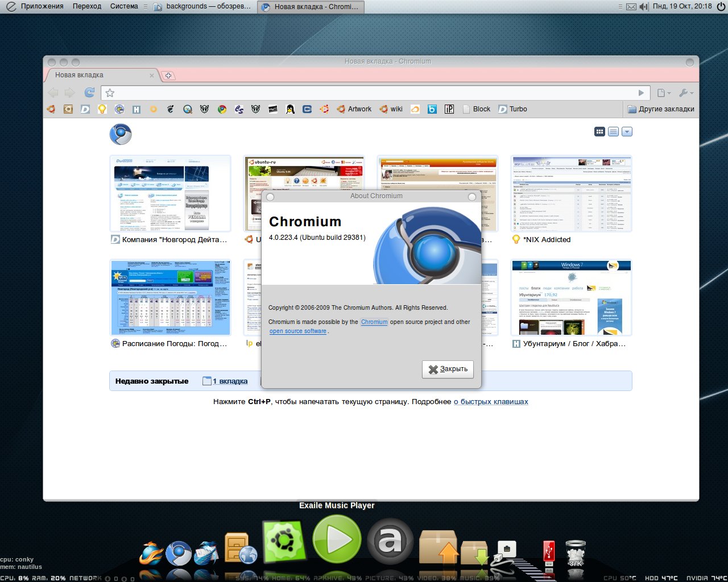The height and width of the screenshot is (582, 728).
Task: Reload the page with the refresh icon
Action: 89,93
